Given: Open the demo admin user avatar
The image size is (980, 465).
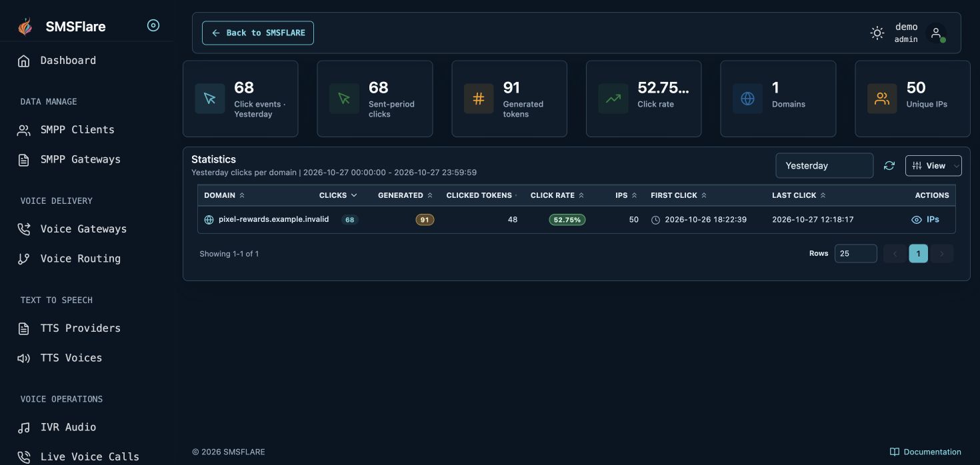Looking at the screenshot, I should (x=936, y=33).
